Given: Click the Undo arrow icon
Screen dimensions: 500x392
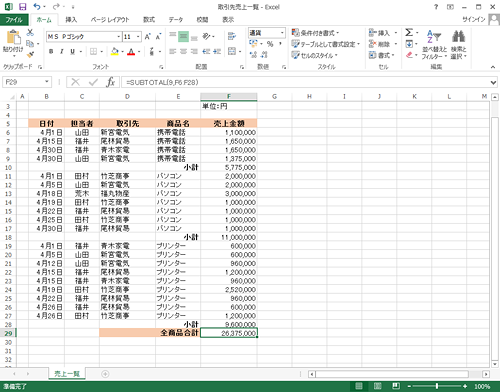Looking at the screenshot, I should pos(37,7).
